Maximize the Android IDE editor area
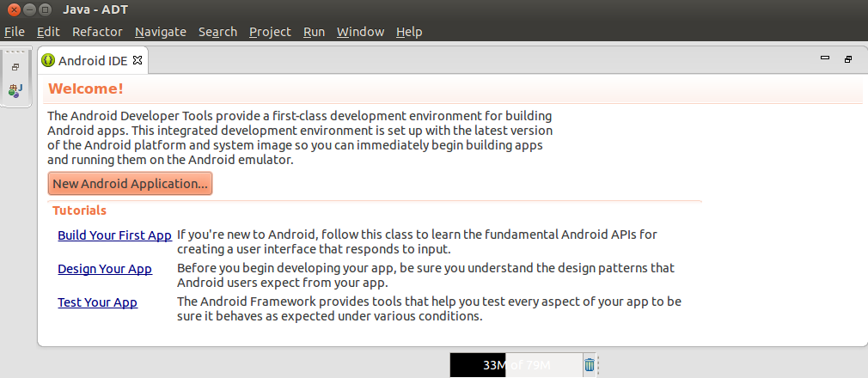The image size is (868, 378). [x=847, y=59]
